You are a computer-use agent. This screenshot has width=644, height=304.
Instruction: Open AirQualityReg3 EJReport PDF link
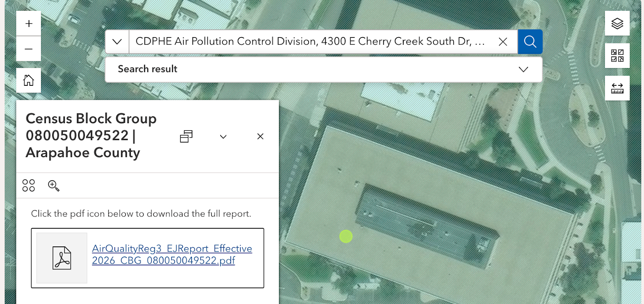(x=172, y=254)
